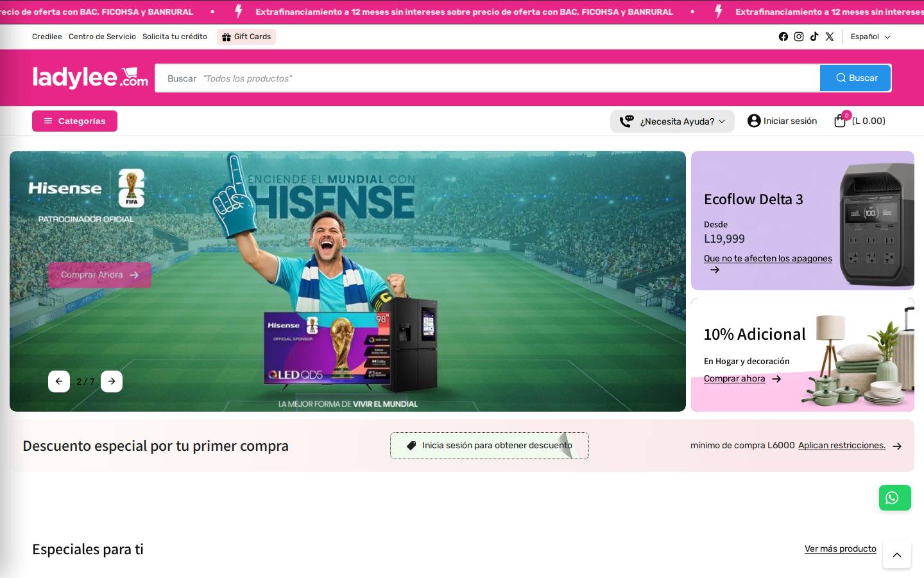This screenshot has height=578, width=924.
Task: Click the Ecoflow Delta 3 product image
Action: point(877,223)
